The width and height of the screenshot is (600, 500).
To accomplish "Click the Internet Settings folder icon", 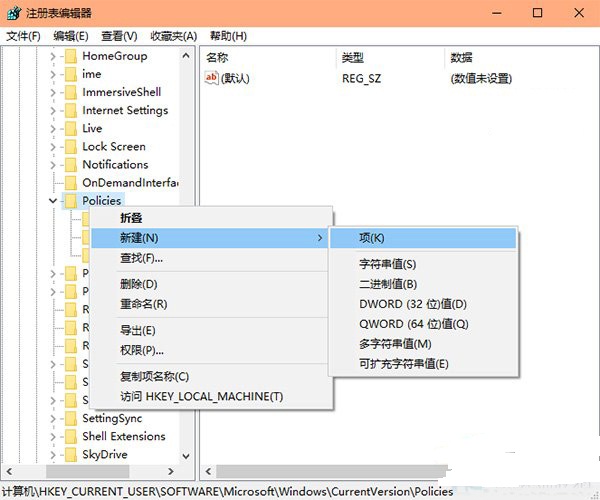I will tap(70, 111).
